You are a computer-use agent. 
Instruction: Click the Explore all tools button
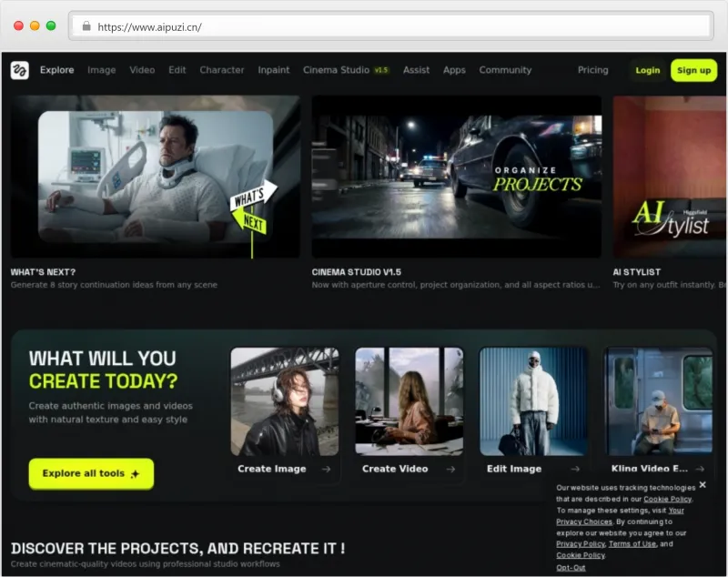(91, 473)
